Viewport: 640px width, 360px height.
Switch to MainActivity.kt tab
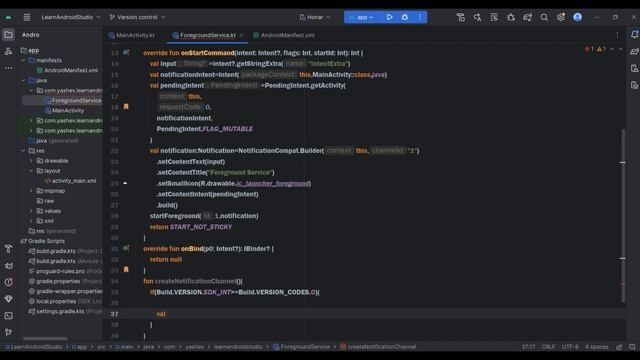(132, 35)
